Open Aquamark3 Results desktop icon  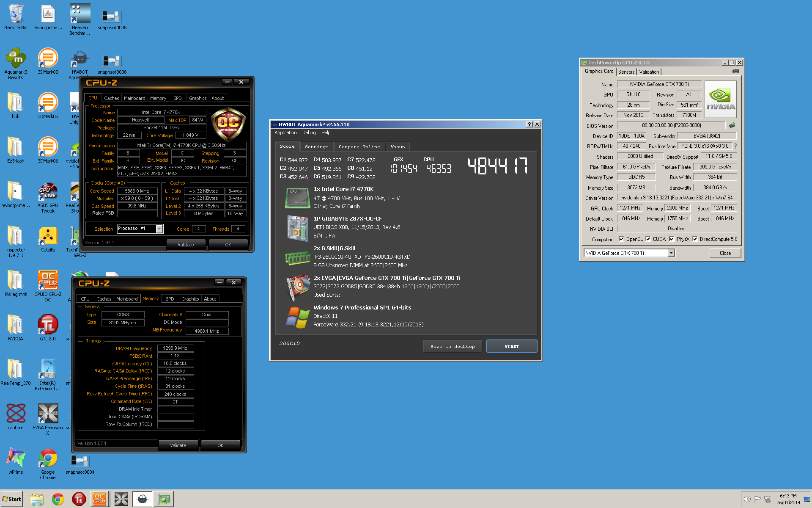(x=16, y=63)
